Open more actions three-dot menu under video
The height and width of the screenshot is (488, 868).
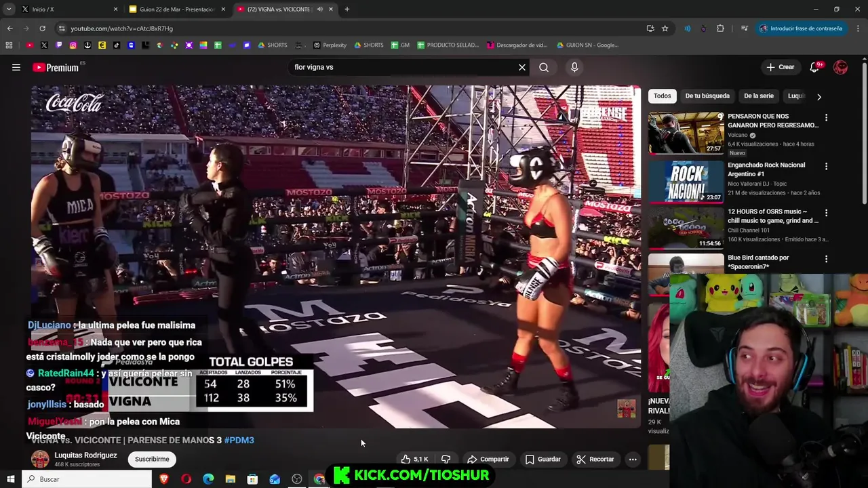point(633,459)
